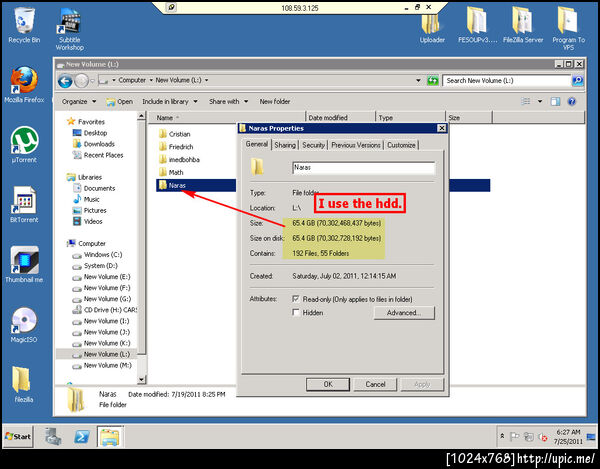Open Mozilla Firefox desktop shortcut
Screen dimensions: 600x469
[24, 85]
